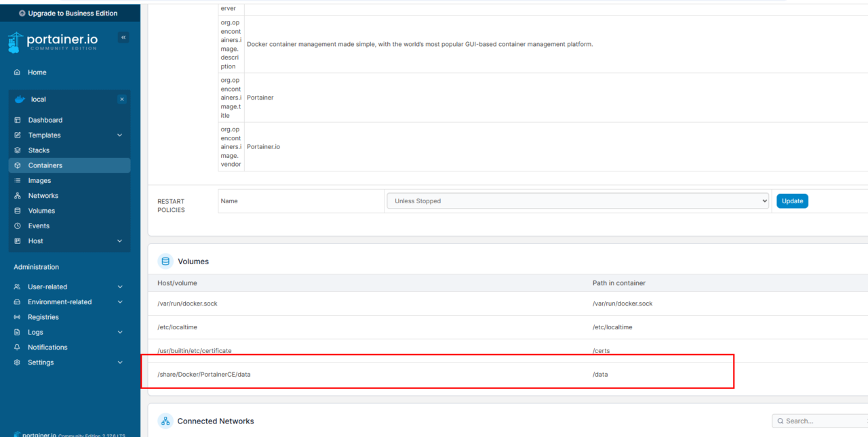Open Registries via its radio-signal icon
This screenshot has width=868, height=437.
point(18,317)
